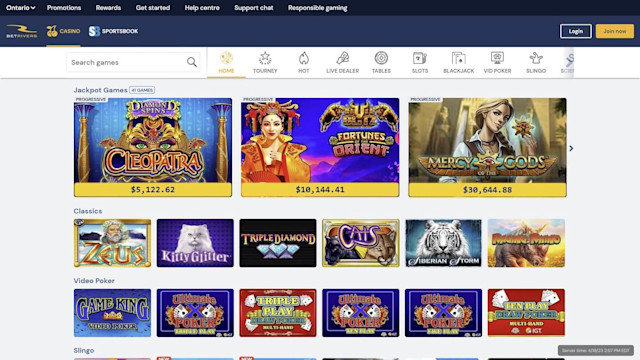Click the 41 Games badge link
640x360 pixels.
142,90
